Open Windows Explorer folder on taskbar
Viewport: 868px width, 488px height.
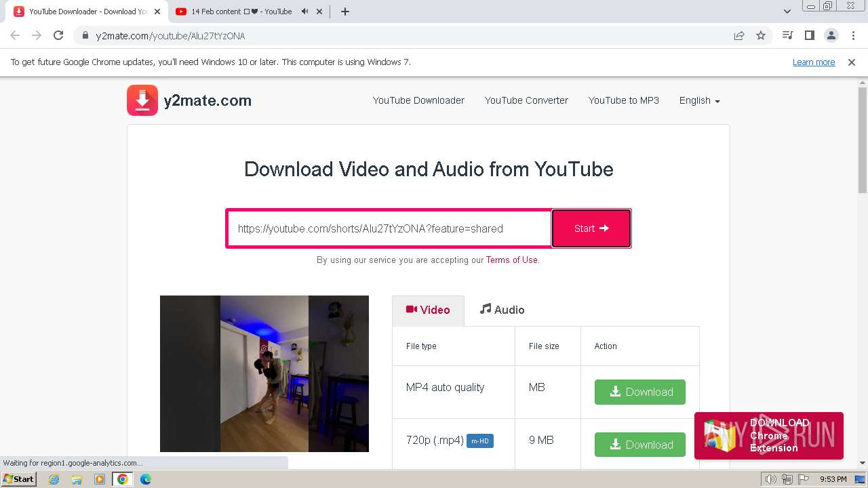(x=77, y=479)
